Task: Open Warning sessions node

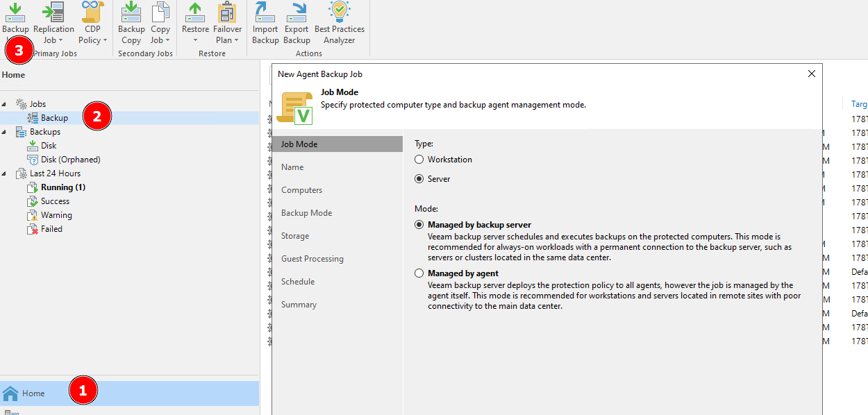Action: [x=56, y=215]
